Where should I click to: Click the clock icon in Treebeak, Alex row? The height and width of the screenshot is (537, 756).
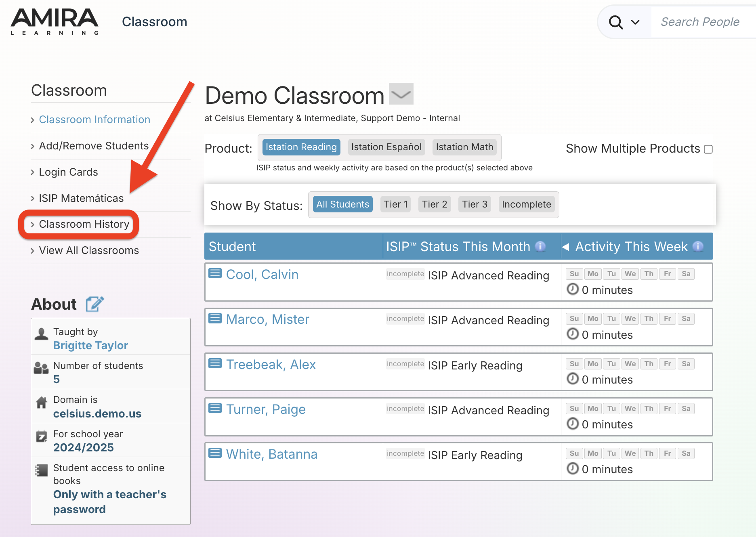click(573, 379)
